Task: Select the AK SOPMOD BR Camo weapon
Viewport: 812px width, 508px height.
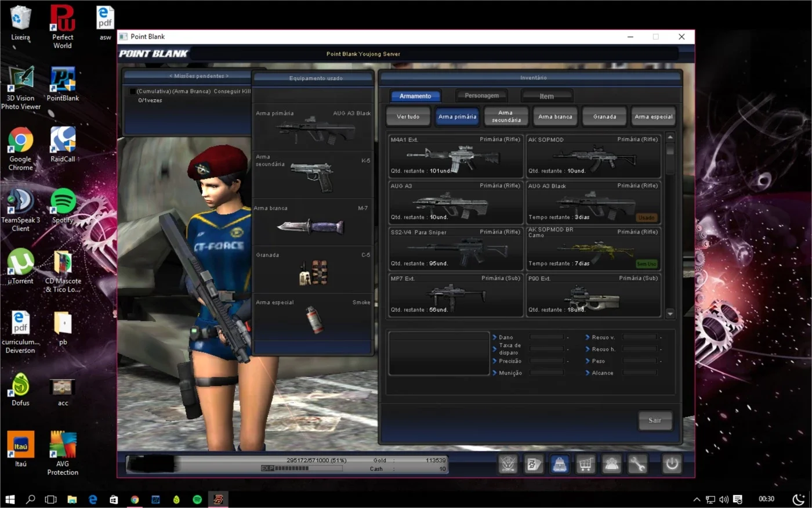Action: 593,248
